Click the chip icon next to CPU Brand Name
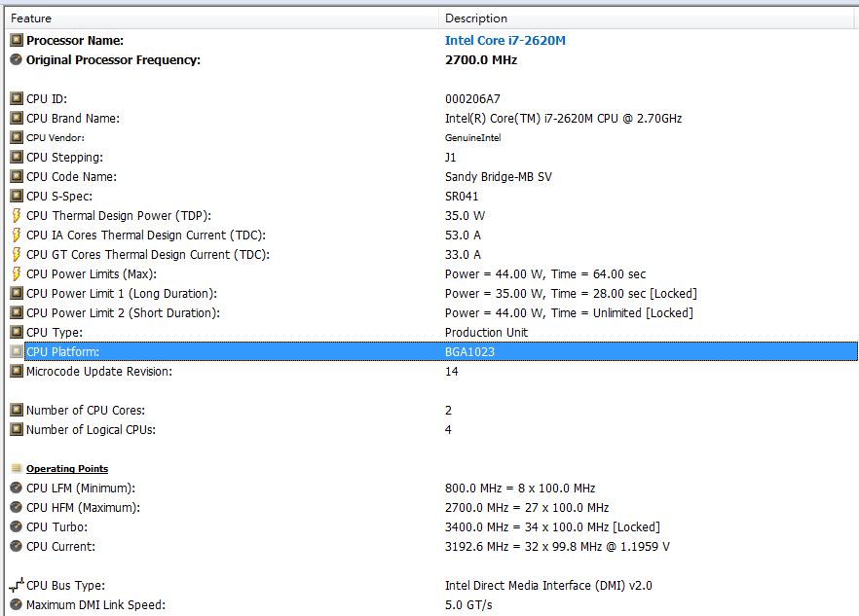The width and height of the screenshot is (859, 616). click(17, 118)
